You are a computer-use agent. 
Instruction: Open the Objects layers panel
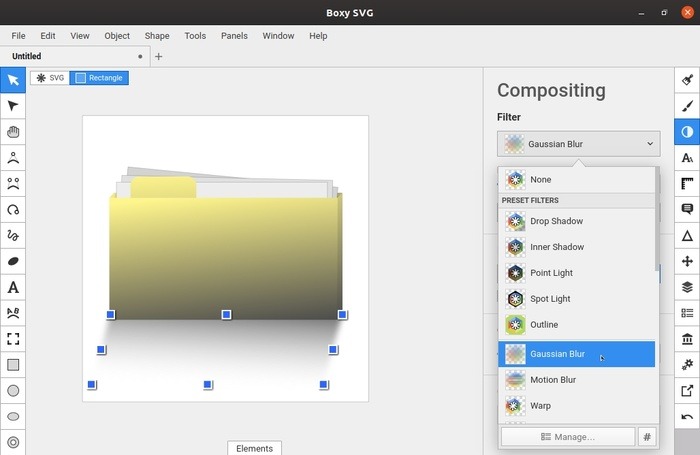point(687,287)
